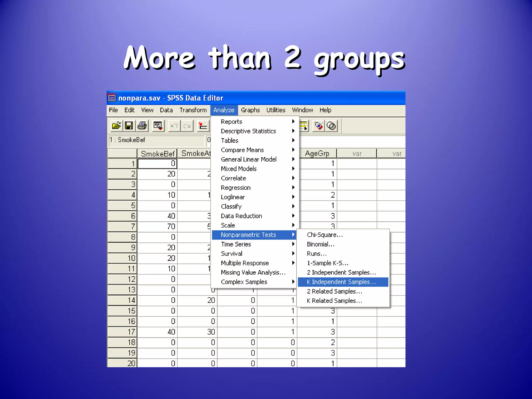The height and width of the screenshot is (399, 532).
Task: Click the Select Cases grid icon
Action: pos(304,126)
